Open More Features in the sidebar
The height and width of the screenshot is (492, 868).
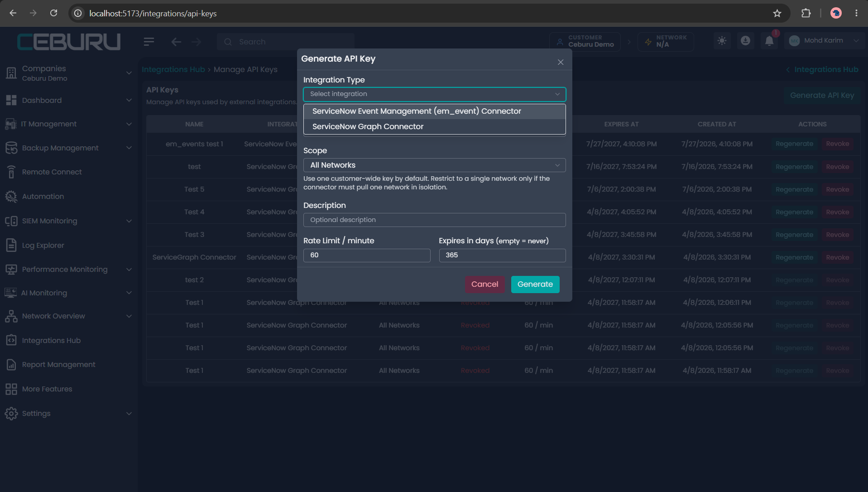(47, 389)
